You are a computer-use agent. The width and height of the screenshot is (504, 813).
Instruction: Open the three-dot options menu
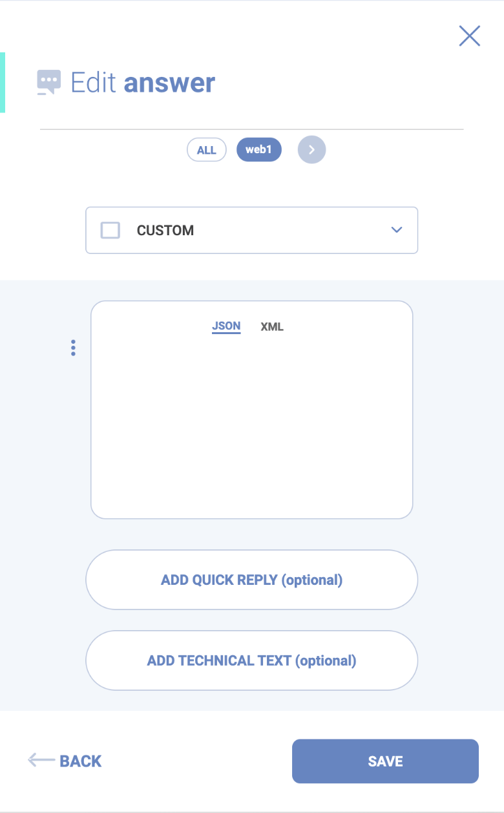pos(73,348)
